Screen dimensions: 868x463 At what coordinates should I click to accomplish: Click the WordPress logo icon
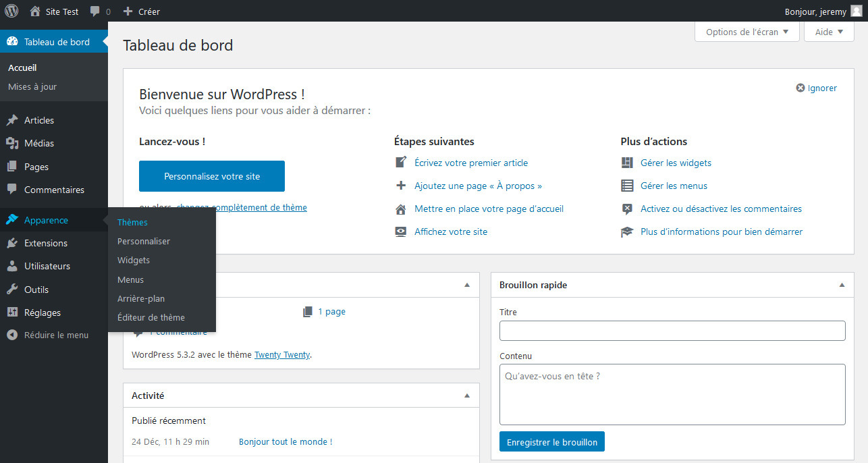(x=11, y=11)
